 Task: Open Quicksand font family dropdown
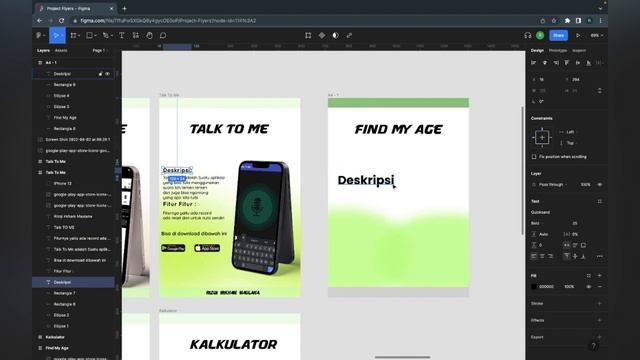(x=541, y=212)
